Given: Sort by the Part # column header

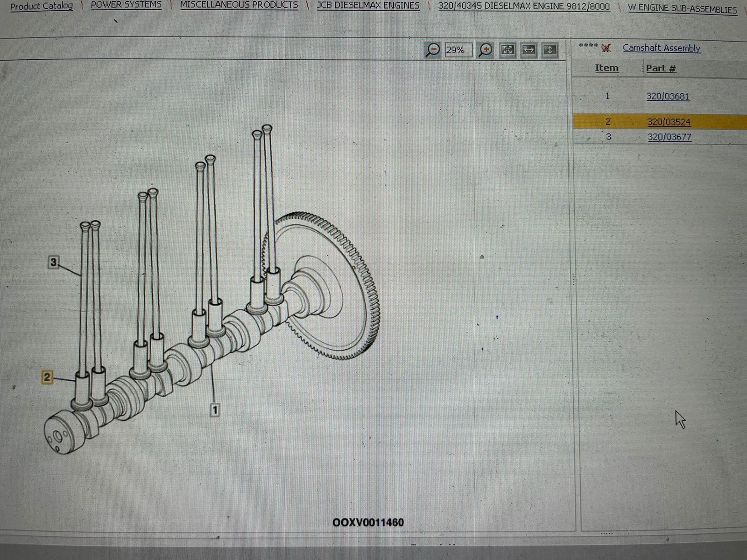Looking at the screenshot, I should [x=661, y=69].
